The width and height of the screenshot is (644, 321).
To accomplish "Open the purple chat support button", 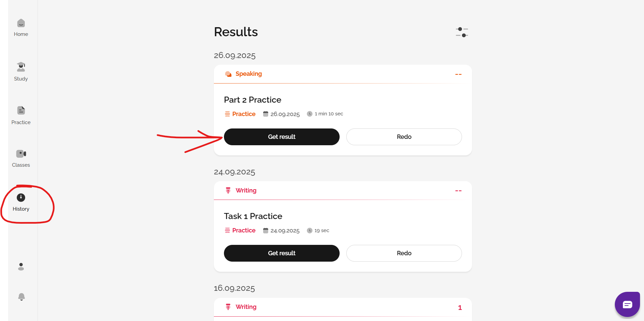I will 627,304.
